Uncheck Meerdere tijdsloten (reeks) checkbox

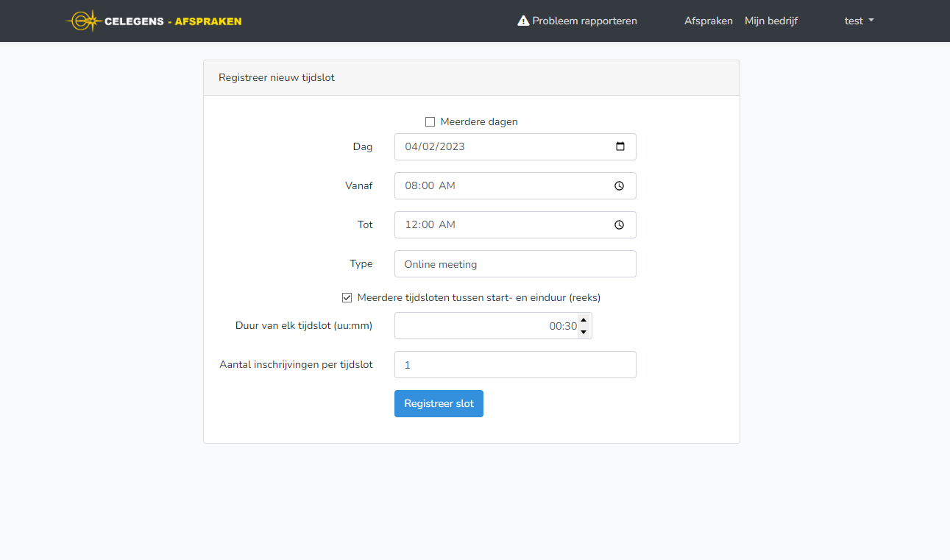(x=347, y=298)
